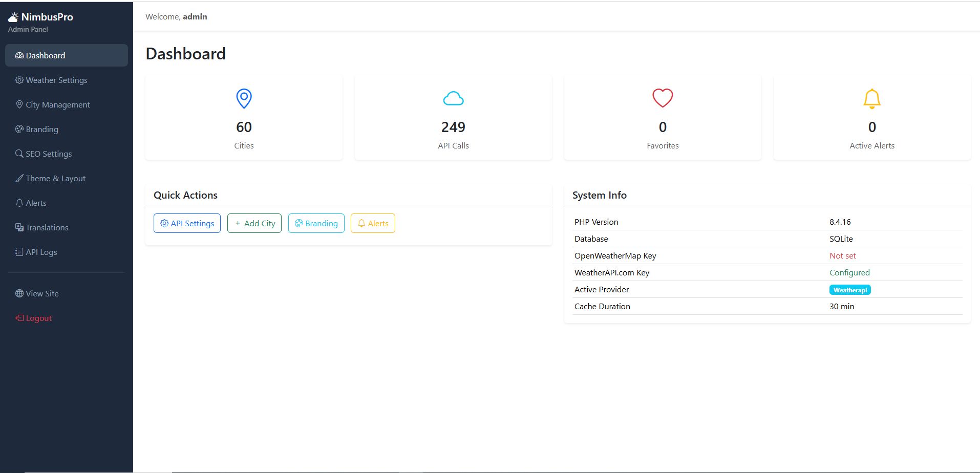Click the Add City quick action button
The image size is (980, 473).
[254, 223]
